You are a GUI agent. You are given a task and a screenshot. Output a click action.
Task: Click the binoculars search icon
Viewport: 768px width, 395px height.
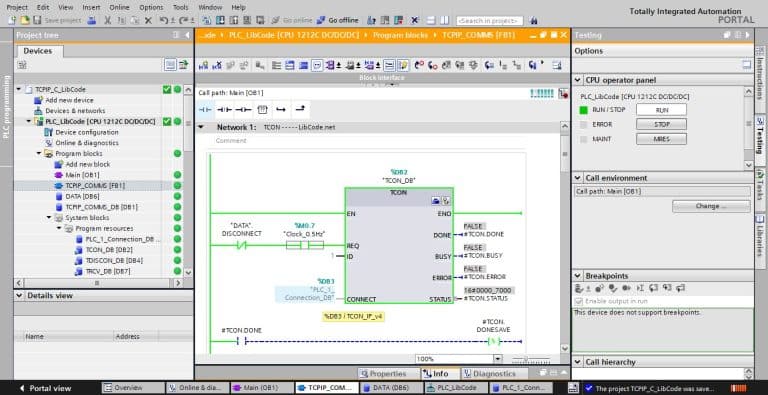tap(533, 21)
